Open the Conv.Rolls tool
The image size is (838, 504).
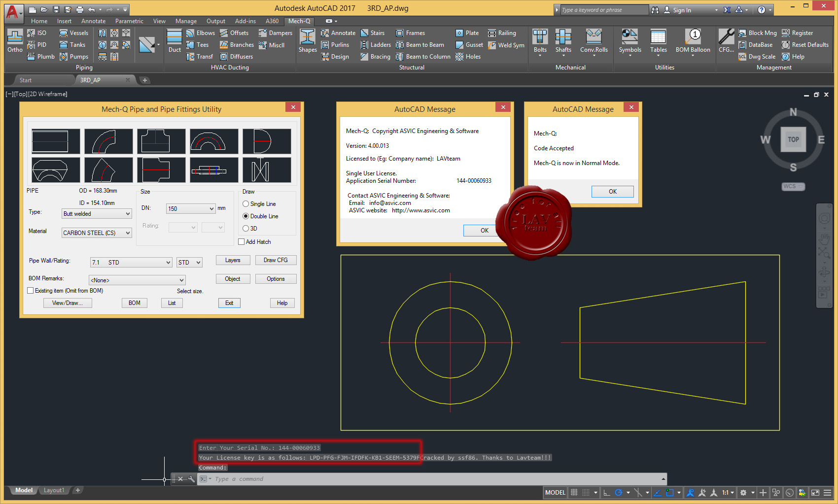(594, 40)
